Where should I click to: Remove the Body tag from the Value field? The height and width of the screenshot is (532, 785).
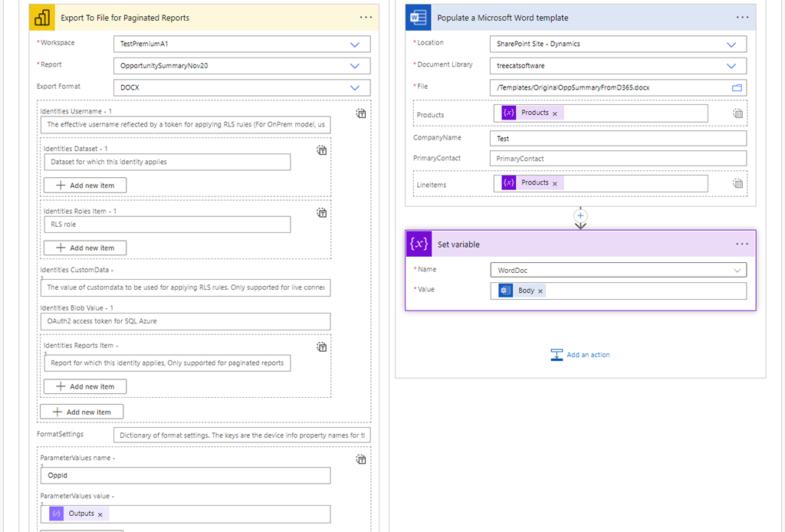(540, 291)
